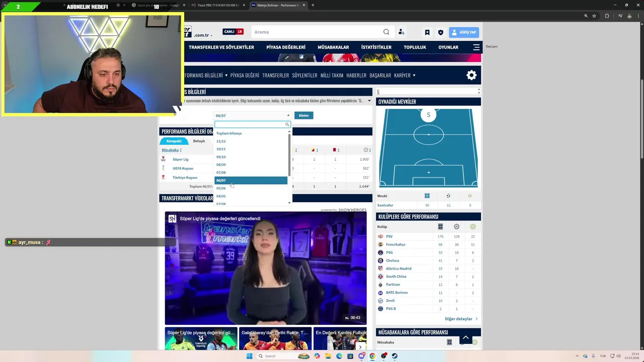The width and height of the screenshot is (644, 362).
Task: Select season 11/12 from list
Action: point(221,141)
